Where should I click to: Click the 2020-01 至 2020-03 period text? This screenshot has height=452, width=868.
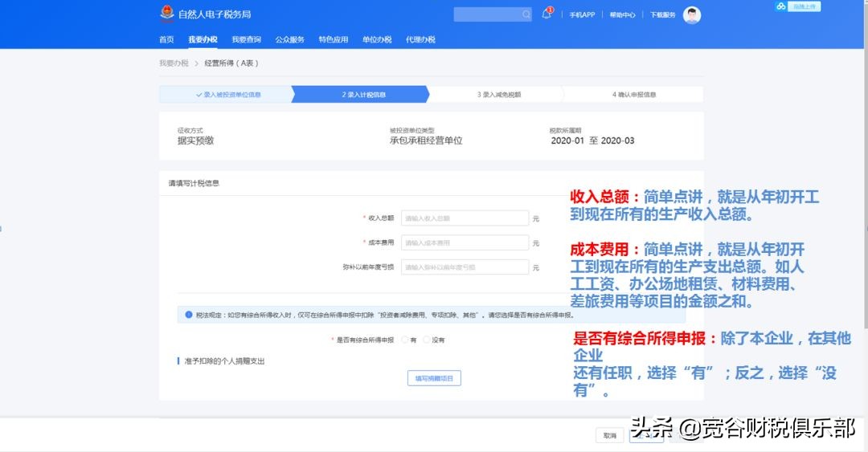592,140
